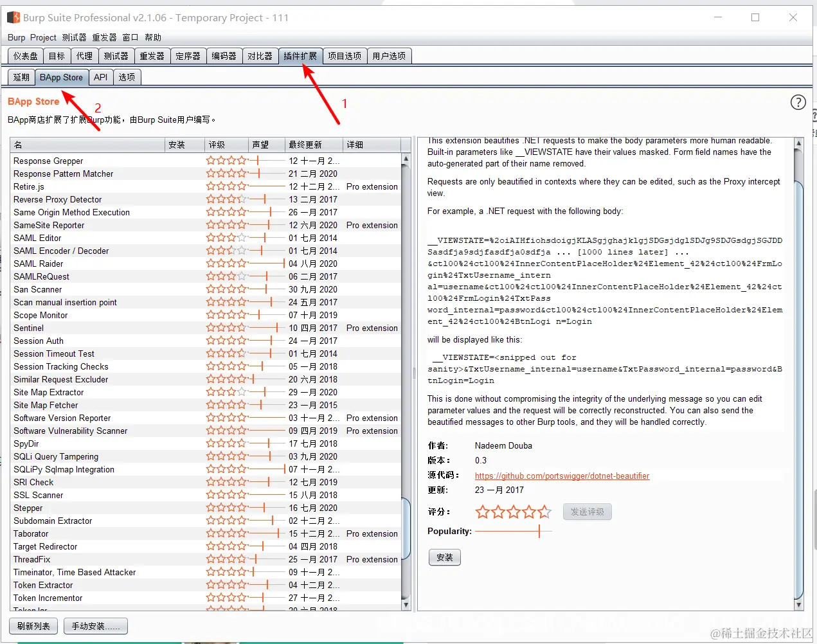The image size is (817, 644).
Task: Click the popularity bar of Retire.js row
Action: (267, 186)
